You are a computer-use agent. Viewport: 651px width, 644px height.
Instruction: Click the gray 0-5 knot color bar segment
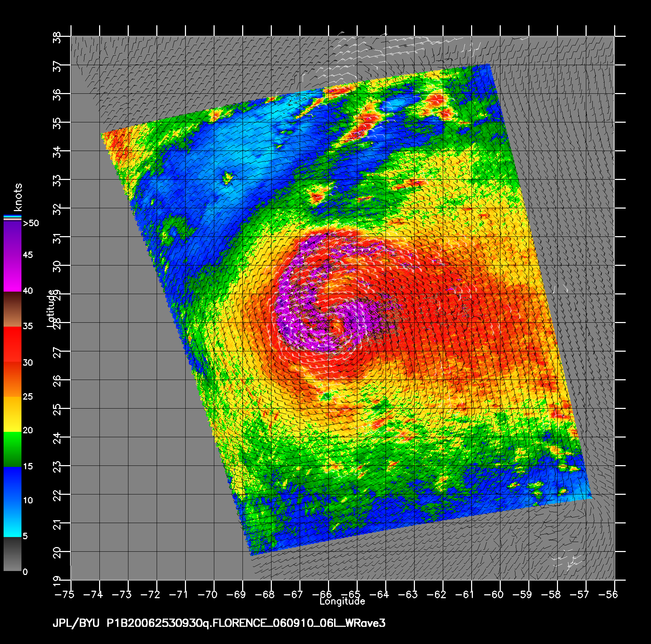pos(12,554)
